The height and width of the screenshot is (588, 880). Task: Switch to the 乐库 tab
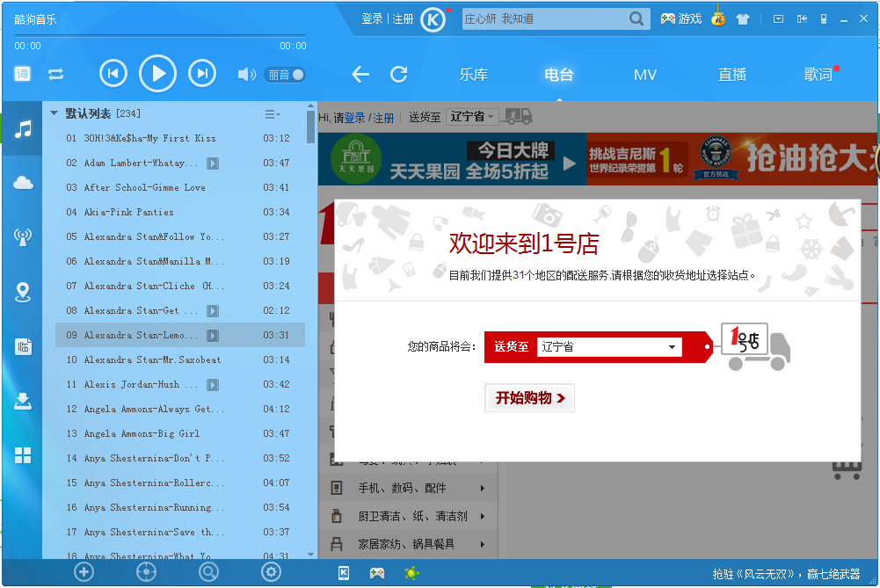click(473, 75)
